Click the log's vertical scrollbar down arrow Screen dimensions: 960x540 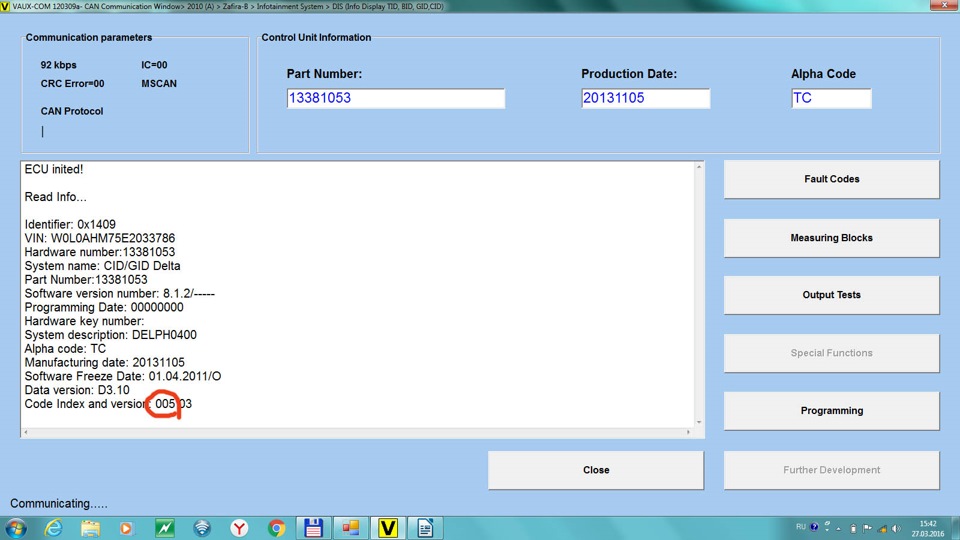click(699, 422)
